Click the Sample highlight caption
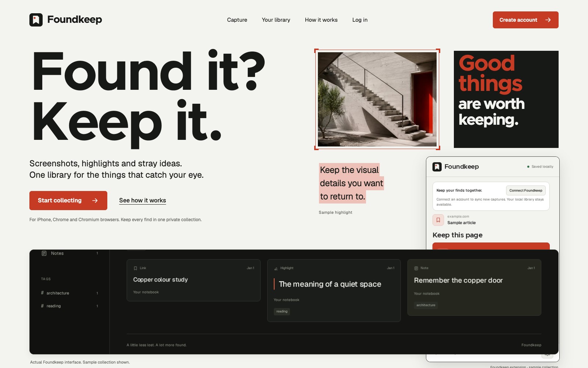 pyautogui.click(x=336, y=212)
